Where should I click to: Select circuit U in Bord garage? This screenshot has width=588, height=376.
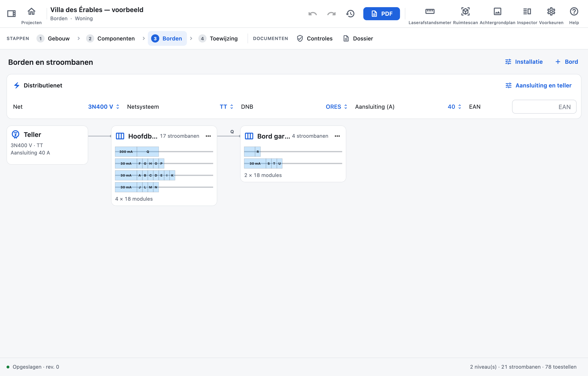(x=279, y=163)
